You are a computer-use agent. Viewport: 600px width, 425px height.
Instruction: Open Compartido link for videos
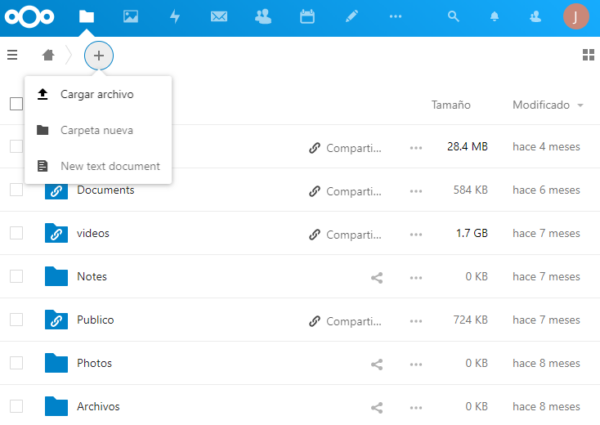(x=345, y=234)
